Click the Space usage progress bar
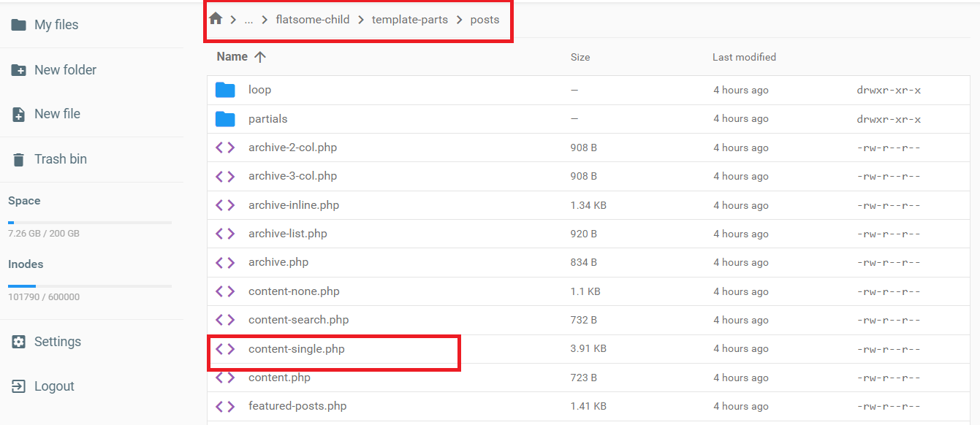This screenshot has height=425, width=980. pyautogui.click(x=90, y=222)
